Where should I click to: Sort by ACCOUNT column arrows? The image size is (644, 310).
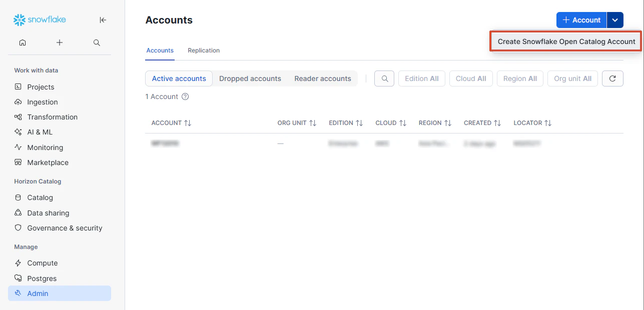[x=188, y=123]
